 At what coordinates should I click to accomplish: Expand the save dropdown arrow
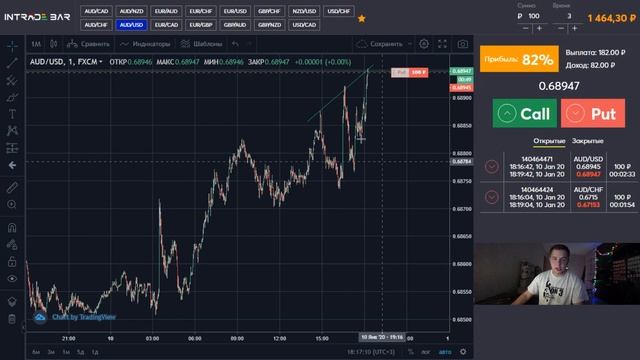click(410, 44)
